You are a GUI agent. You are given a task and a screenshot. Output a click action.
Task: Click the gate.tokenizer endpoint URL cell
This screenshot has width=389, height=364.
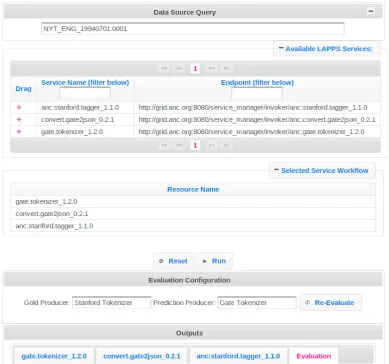[x=257, y=132]
